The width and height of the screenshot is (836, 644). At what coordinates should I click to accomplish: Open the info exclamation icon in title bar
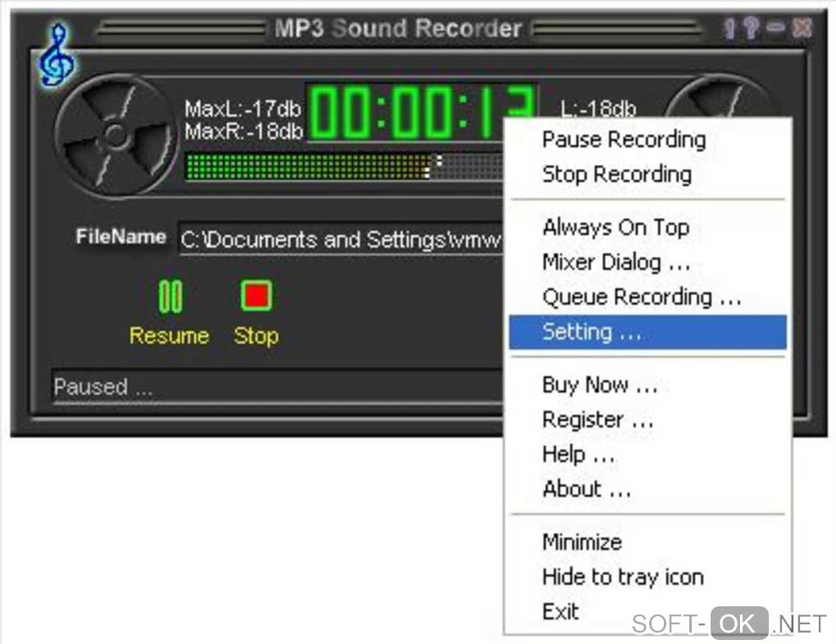(730, 28)
